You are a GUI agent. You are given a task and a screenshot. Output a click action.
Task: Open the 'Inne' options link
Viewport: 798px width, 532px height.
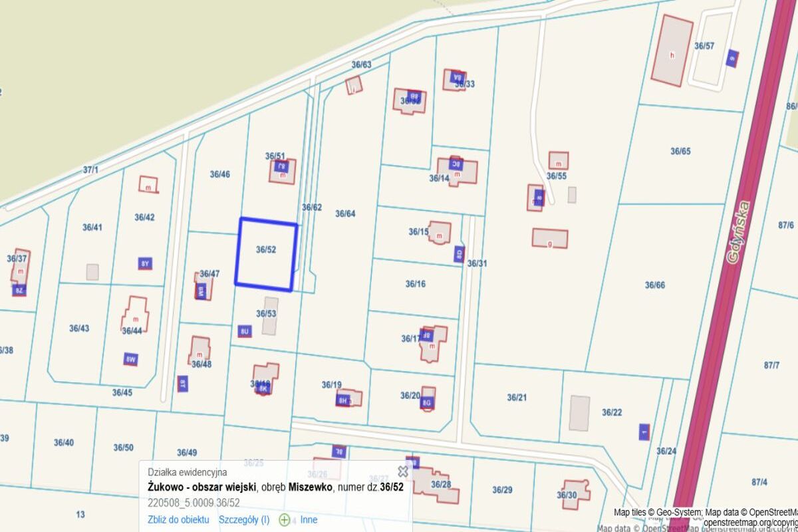[x=309, y=519]
